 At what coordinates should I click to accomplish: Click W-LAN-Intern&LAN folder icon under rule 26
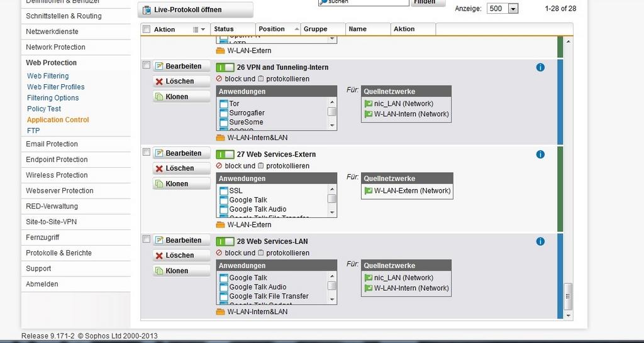[x=221, y=138]
